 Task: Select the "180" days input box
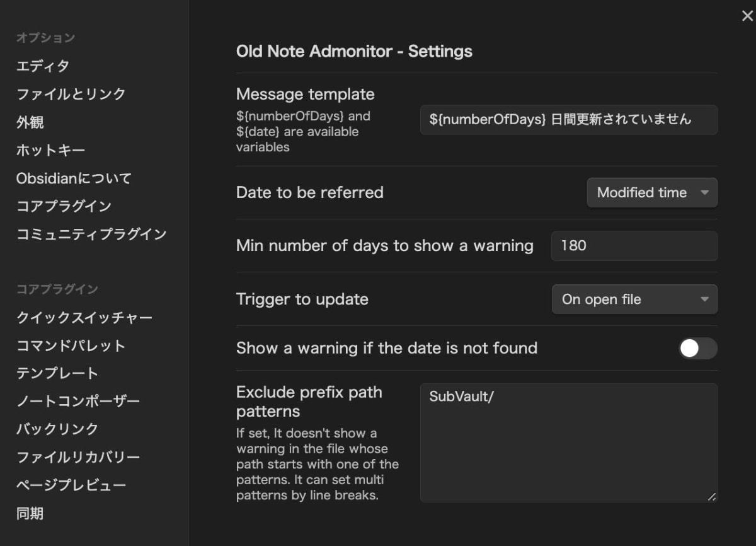[x=634, y=246]
